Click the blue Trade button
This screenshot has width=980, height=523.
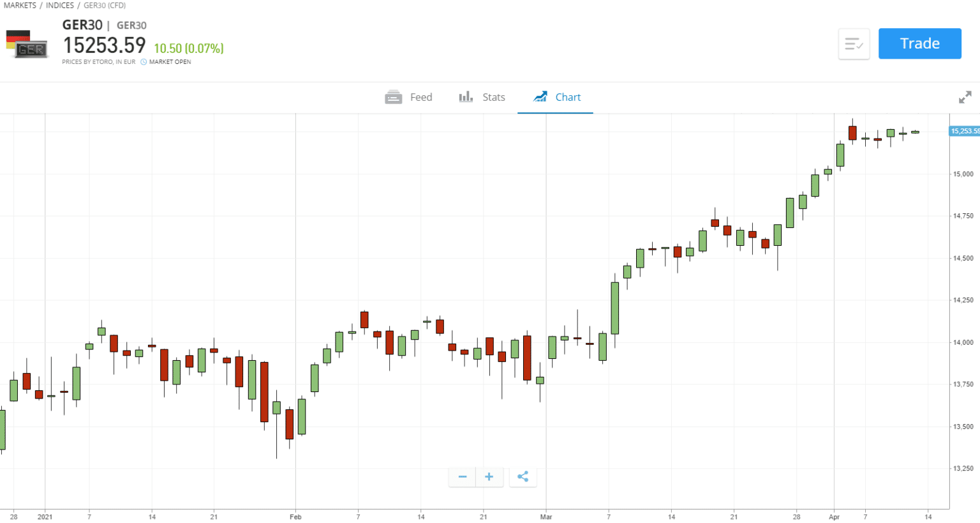click(919, 43)
